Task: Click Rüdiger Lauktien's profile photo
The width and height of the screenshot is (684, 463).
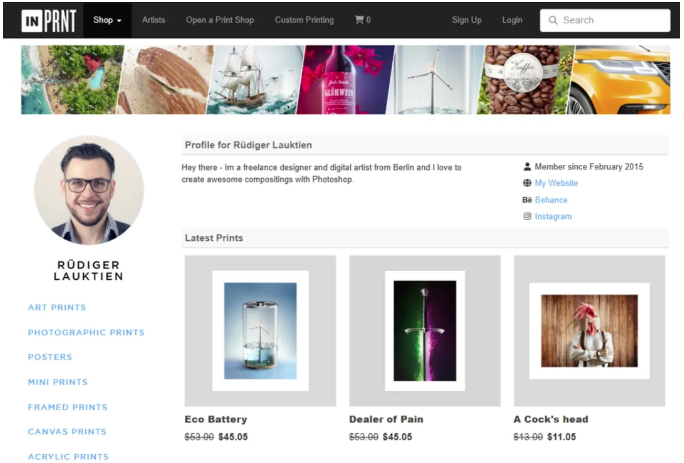Action: pos(89,190)
